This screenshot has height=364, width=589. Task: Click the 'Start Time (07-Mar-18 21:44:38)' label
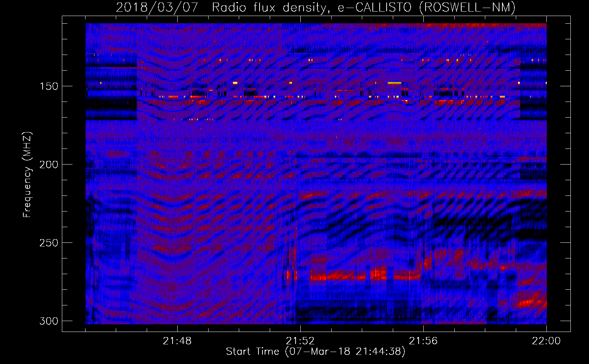pos(316,352)
